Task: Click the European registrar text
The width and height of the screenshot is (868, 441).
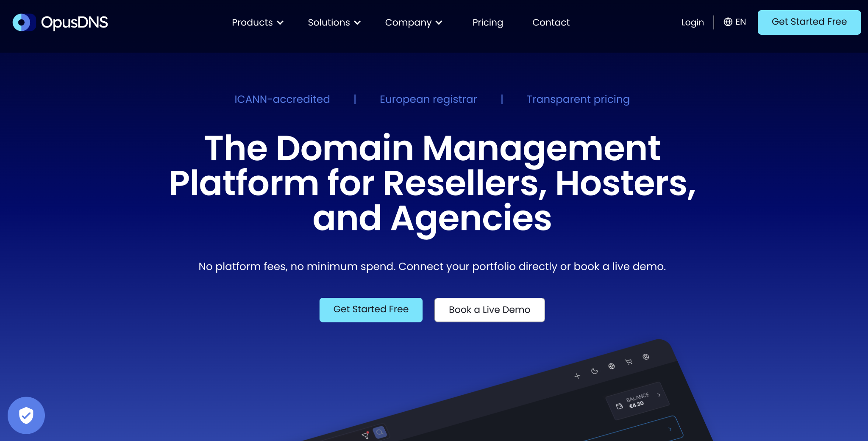Action: click(x=428, y=99)
